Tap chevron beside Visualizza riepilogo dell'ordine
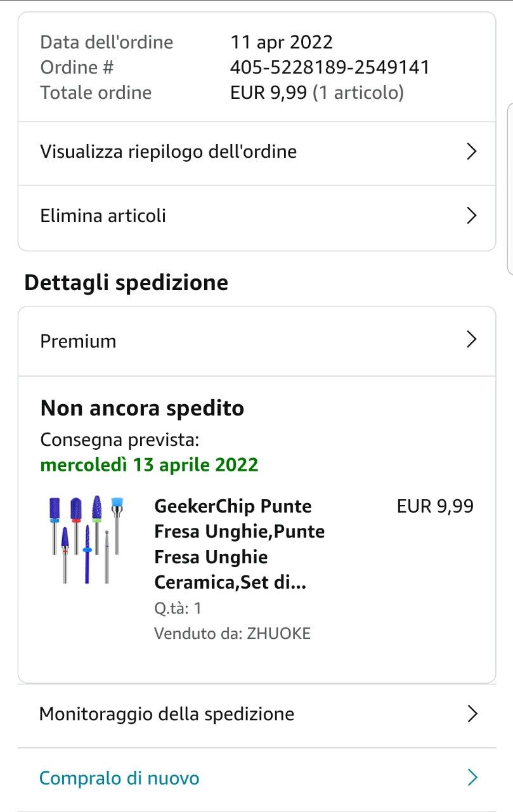 (x=471, y=152)
